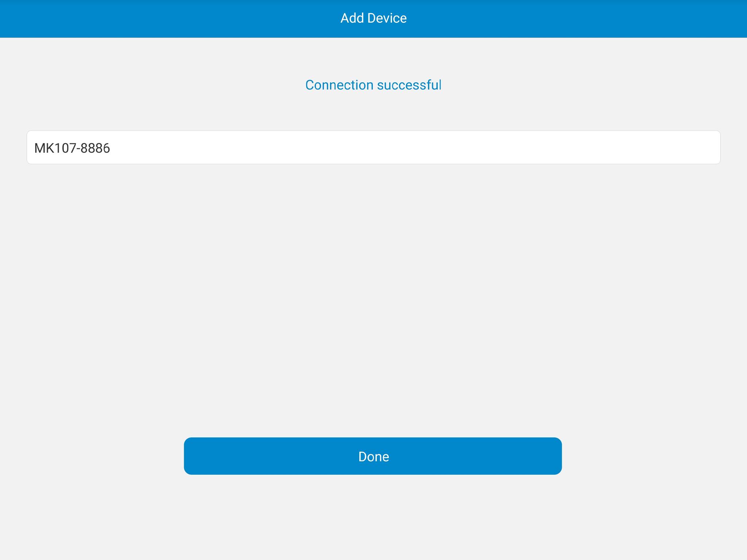This screenshot has height=560, width=747.
Task: Tap the Done button
Action: [x=373, y=456]
